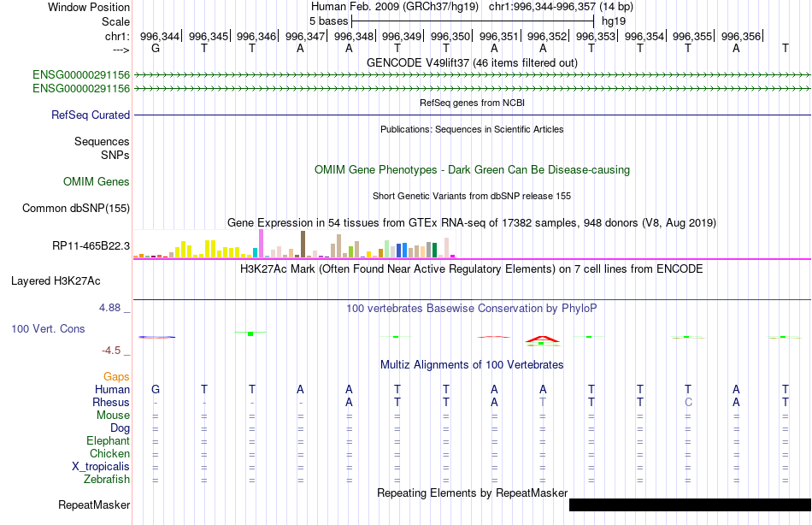Click the Sequences track label

coord(102,141)
